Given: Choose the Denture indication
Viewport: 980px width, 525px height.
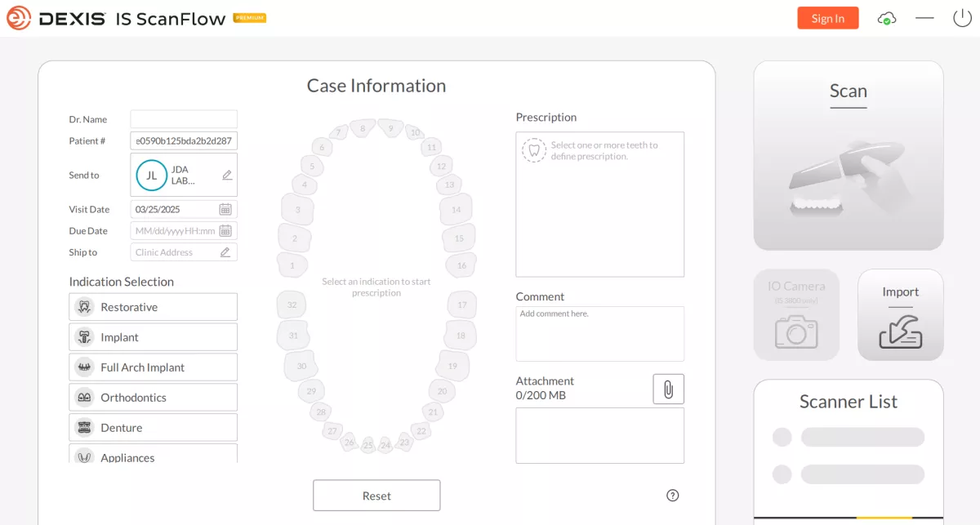Looking at the screenshot, I should 154,428.
